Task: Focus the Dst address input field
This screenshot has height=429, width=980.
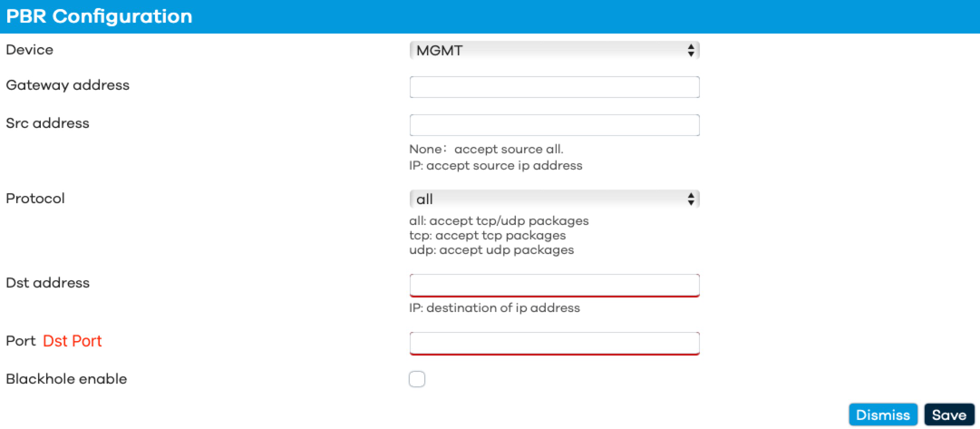Action: (555, 285)
